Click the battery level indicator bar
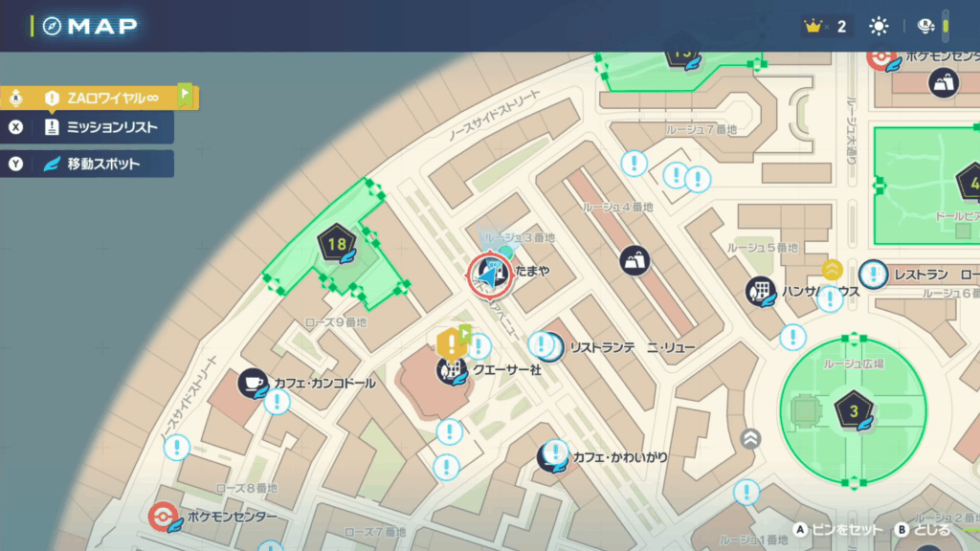Screen dimensions: 980x551 (946, 26)
